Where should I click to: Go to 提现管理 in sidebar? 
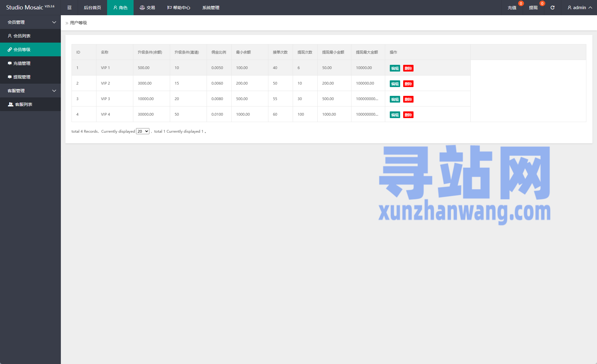[30, 77]
